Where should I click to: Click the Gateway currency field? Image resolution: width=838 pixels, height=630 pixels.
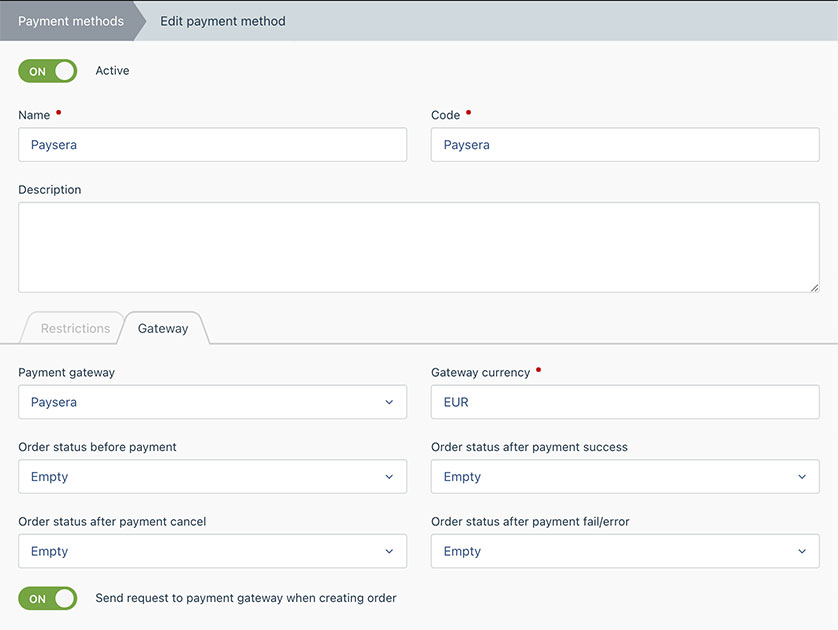point(625,402)
